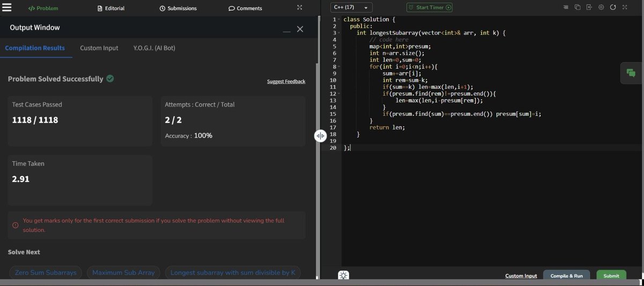Image resolution: width=644 pixels, height=286 pixels.
Task: Click the 'Accuracy : 100%' text
Action: click(188, 135)
